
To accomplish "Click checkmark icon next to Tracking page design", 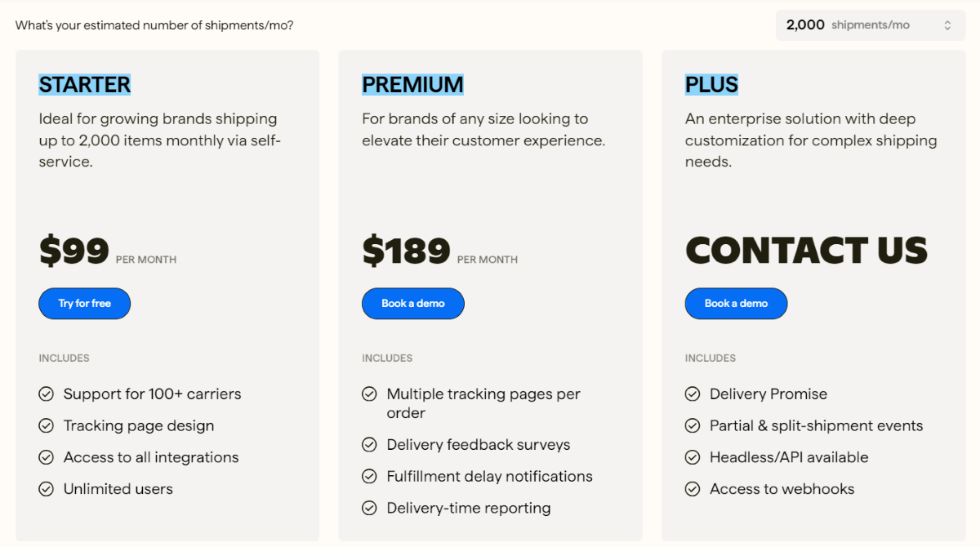I will tap(47, 426).
